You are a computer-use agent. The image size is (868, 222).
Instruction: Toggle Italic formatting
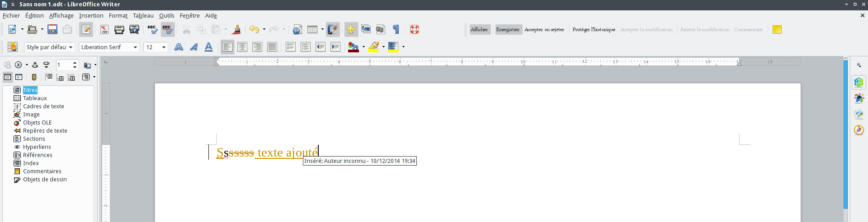tap(194, 47)
